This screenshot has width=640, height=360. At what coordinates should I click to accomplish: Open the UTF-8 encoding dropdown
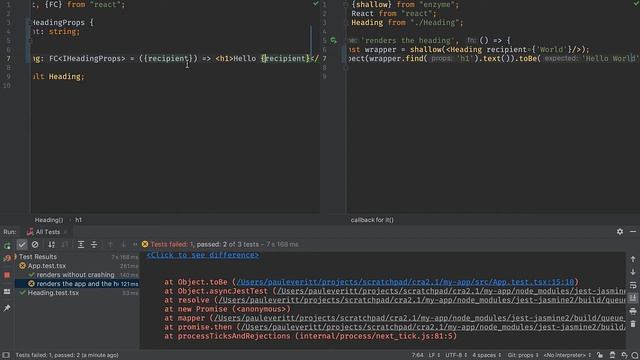pyautogui.click(x=456, y=355)
